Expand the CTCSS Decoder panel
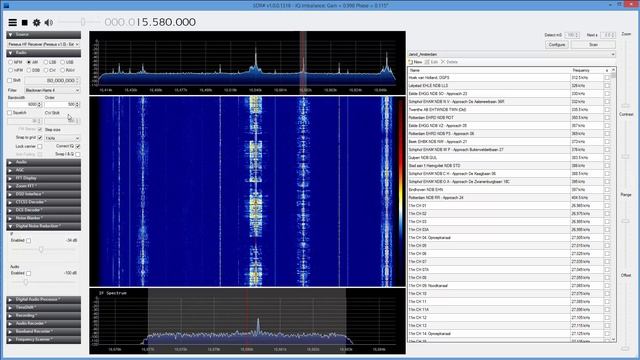 (x=43, y=202)
